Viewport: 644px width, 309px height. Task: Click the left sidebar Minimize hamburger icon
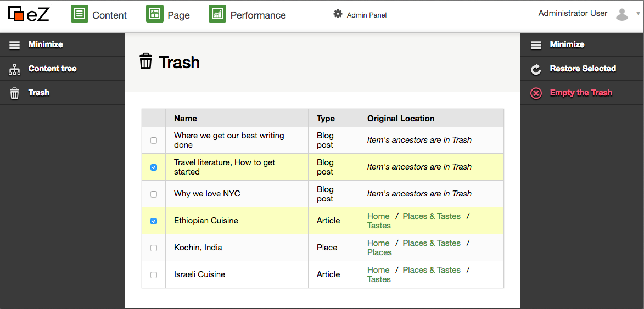coord(15,44)
